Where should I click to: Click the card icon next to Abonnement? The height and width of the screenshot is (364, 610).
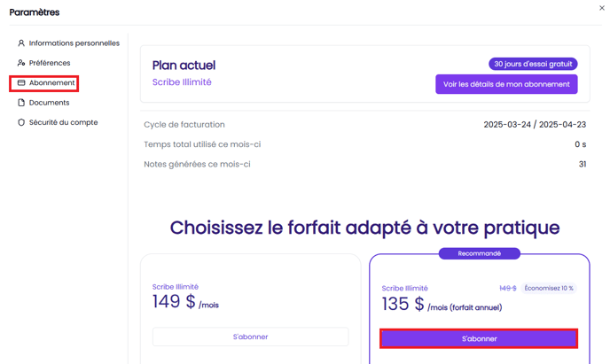(21, 82)
